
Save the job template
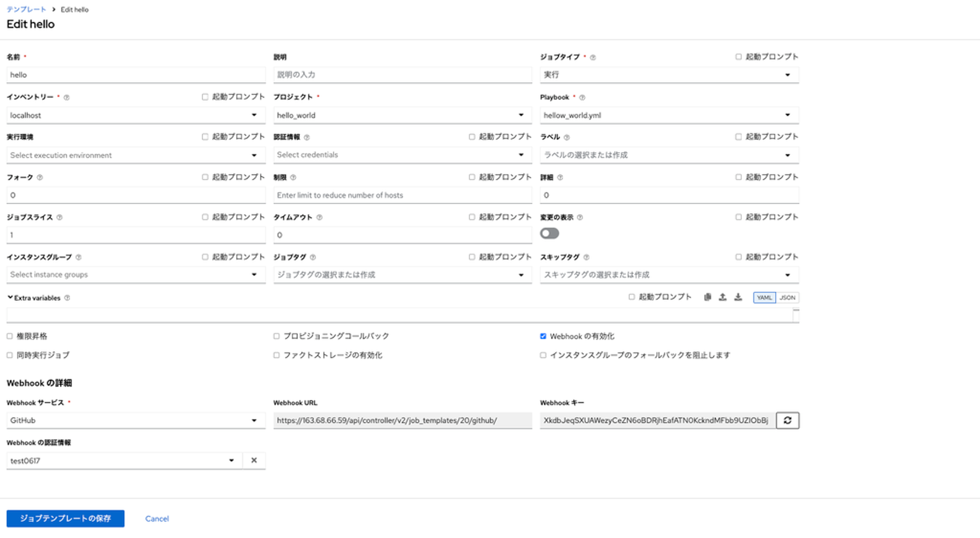(65, 518)
